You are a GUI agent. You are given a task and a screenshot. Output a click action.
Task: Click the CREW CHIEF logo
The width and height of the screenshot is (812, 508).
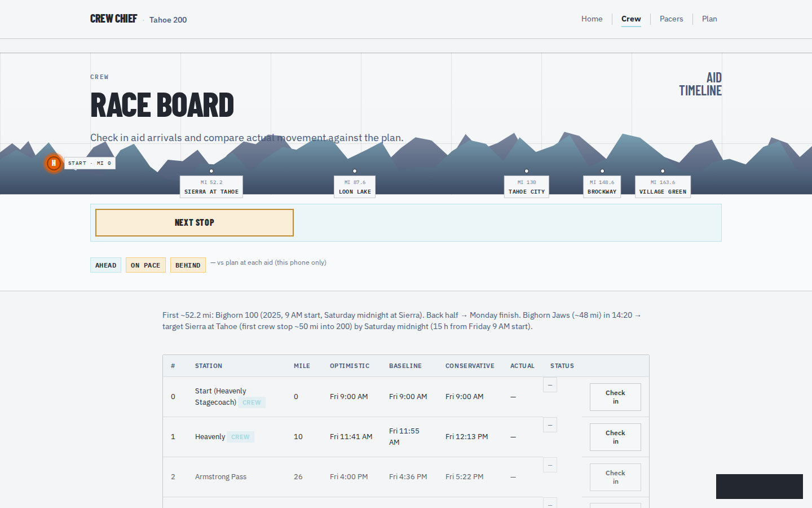[x=113, y=19]
